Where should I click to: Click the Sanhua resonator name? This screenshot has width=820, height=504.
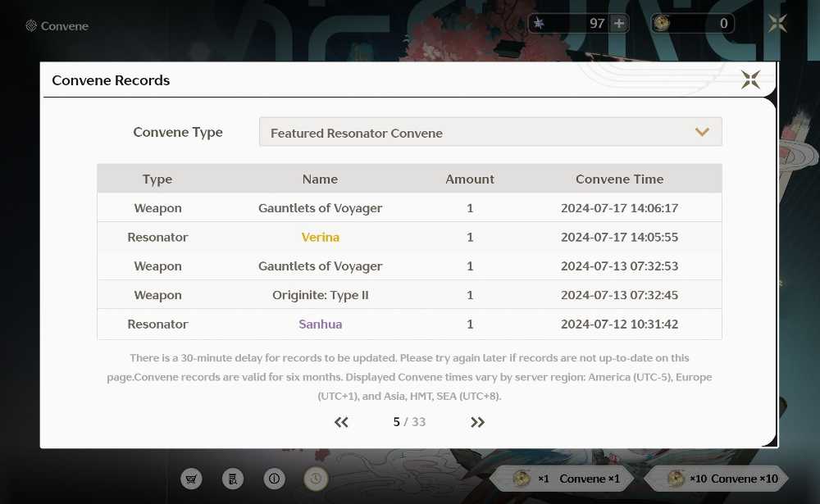click(320, 324)
